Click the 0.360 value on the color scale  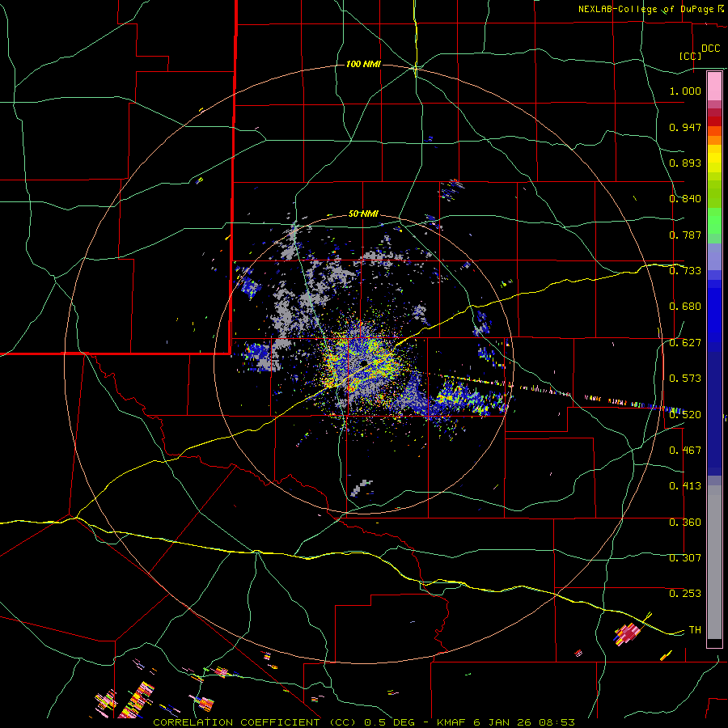(685, 523)
